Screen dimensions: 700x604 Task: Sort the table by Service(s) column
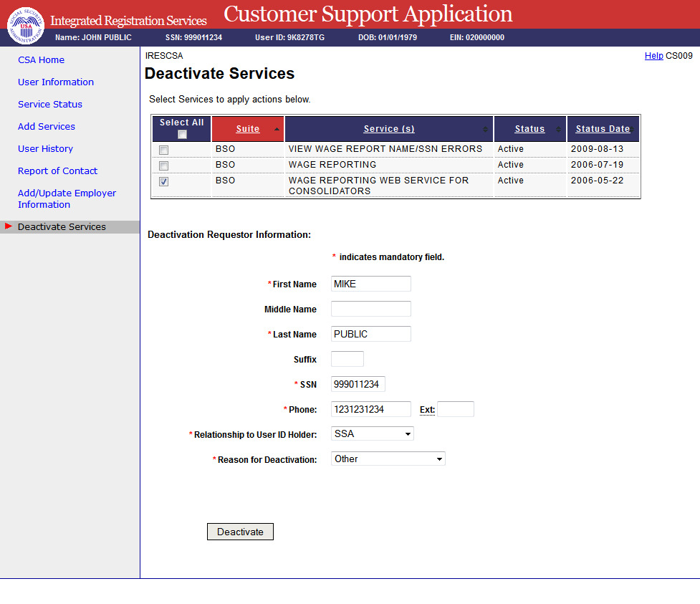click(388, 129)
